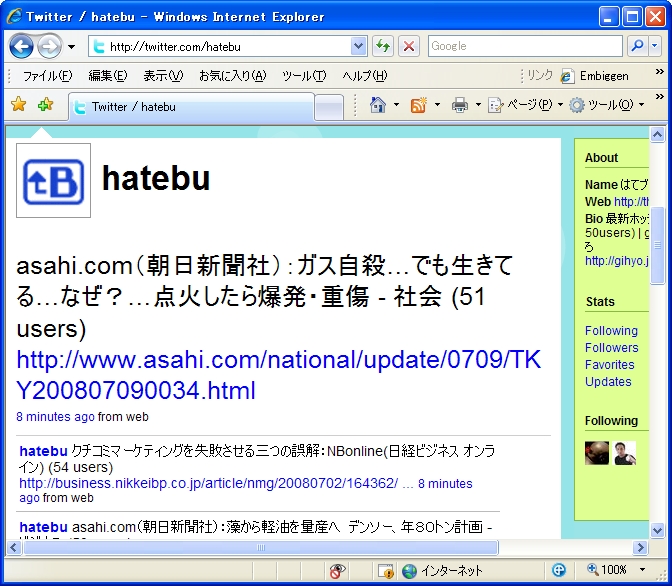Open the first following user avatar

[597, 453]
